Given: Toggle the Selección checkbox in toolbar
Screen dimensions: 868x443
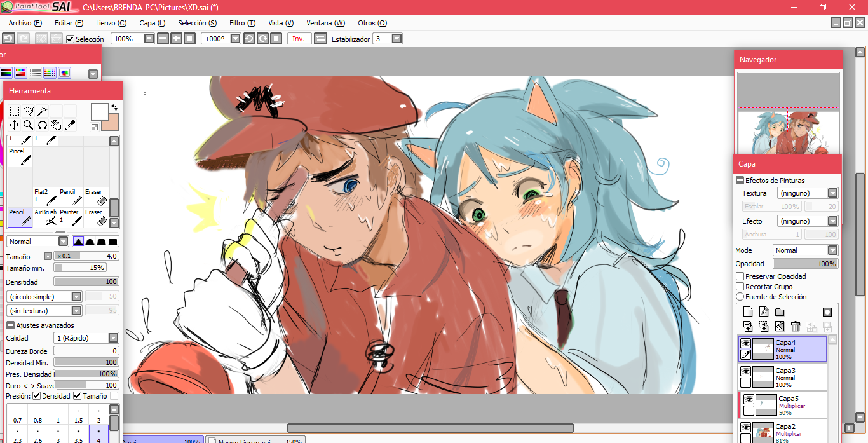Looking at the screenshot, I should (x=71, y=39).
